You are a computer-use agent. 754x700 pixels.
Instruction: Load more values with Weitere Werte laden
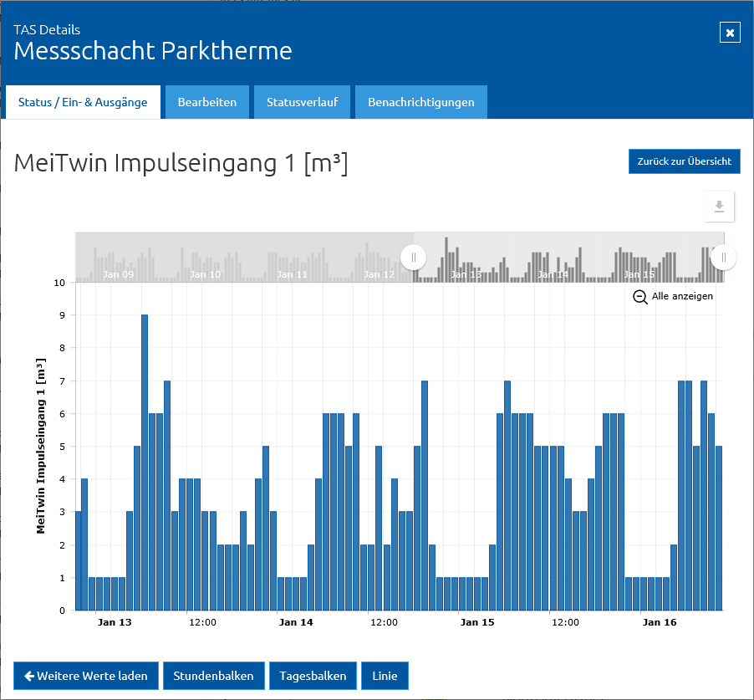click(x=86, y=676)
